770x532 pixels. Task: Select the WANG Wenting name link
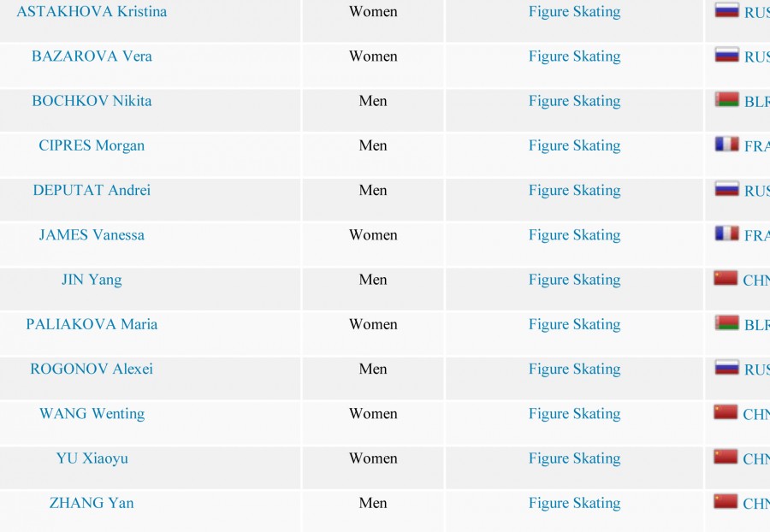(92, 413)
